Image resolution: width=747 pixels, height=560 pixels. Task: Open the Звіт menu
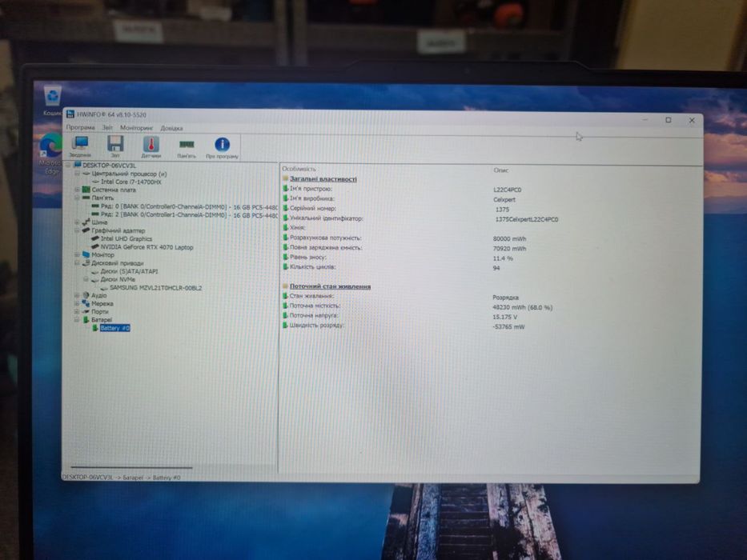107,128
